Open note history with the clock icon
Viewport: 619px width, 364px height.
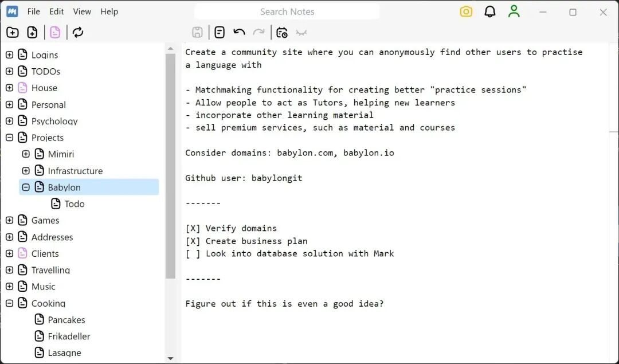(x=281, y=33)
